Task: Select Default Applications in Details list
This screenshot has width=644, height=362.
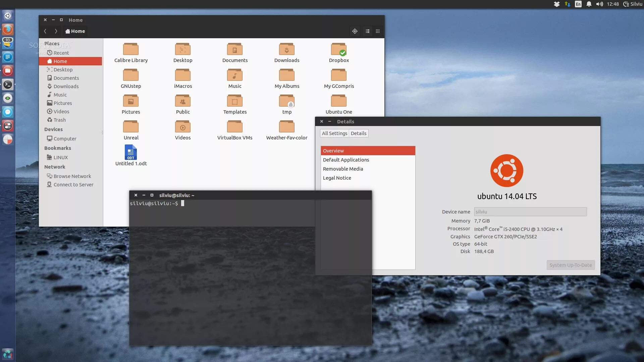Action: point(346,160)
